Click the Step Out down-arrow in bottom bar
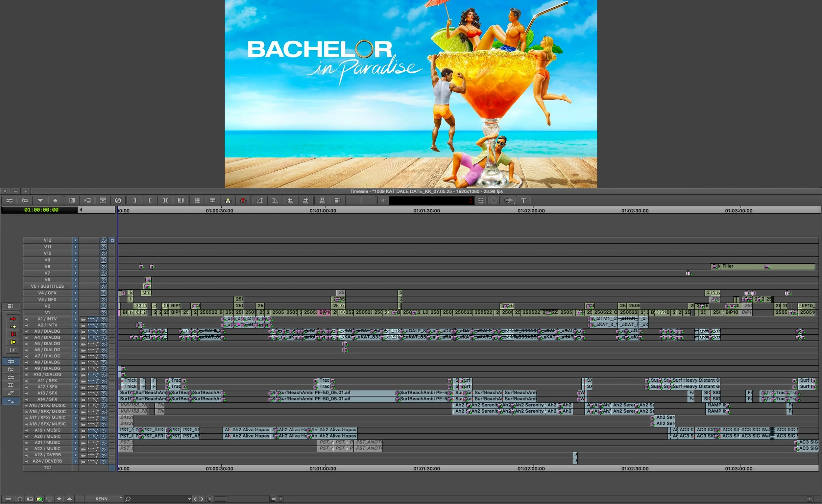The width and height of the screenshot is (822, 504). point(60,499)
